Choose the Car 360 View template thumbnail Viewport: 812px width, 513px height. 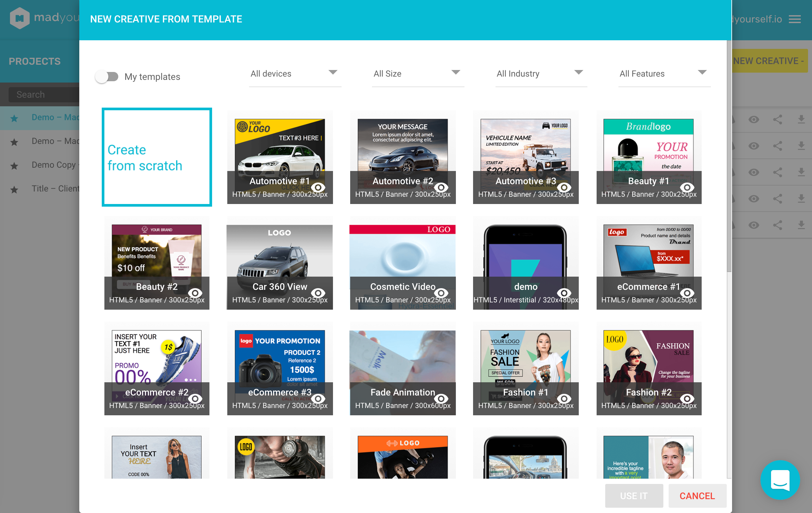[280, 263]
